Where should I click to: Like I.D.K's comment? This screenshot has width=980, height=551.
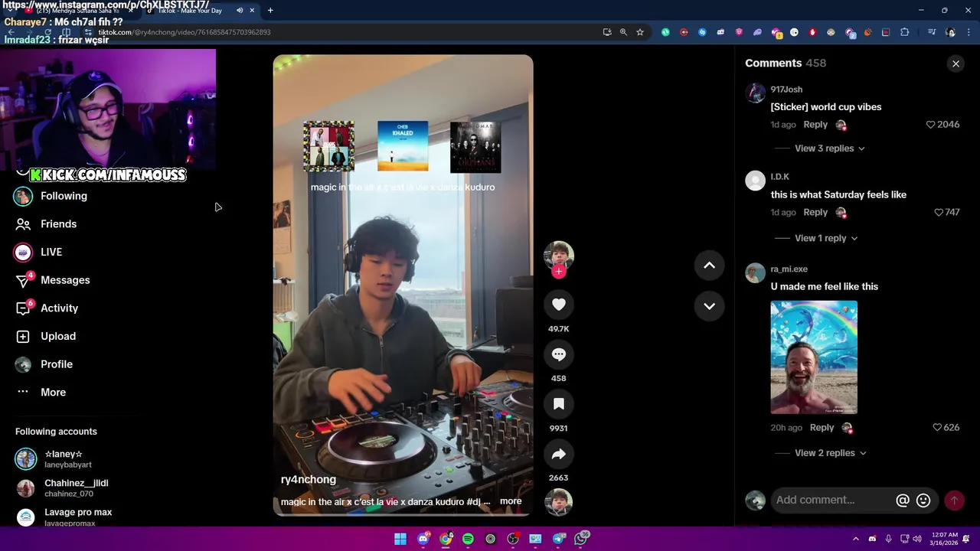[x=938, y=213]
